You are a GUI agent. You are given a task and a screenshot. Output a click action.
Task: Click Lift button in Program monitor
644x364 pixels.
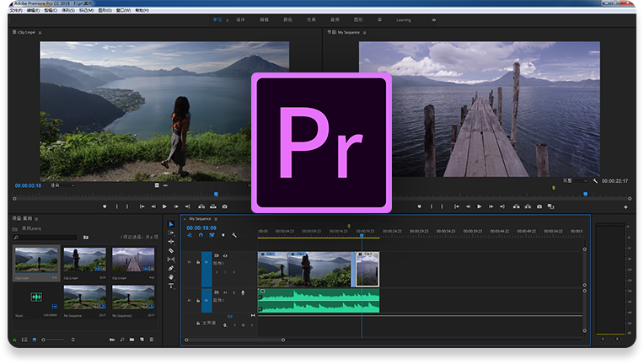tap(516, 206)
